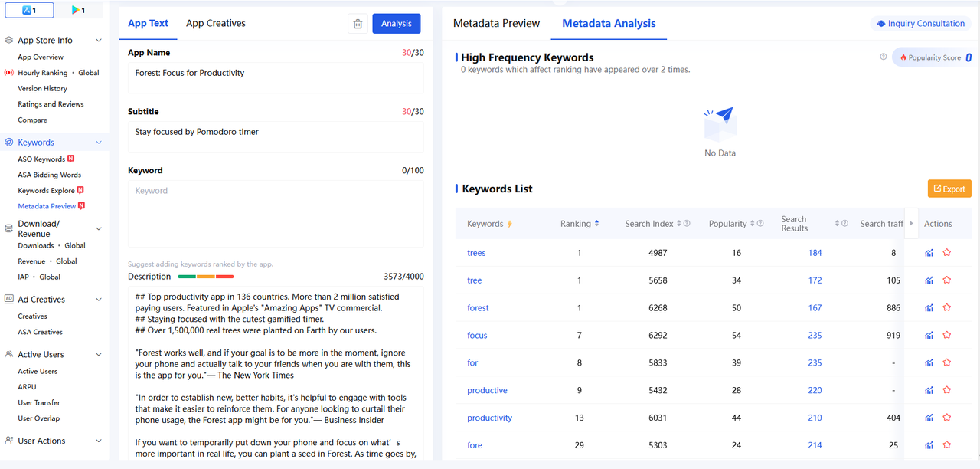Viewport: 980px width, 469px height.
Task: Favorite the 'focus' keyword with star icon
Action: pos(947,336)
